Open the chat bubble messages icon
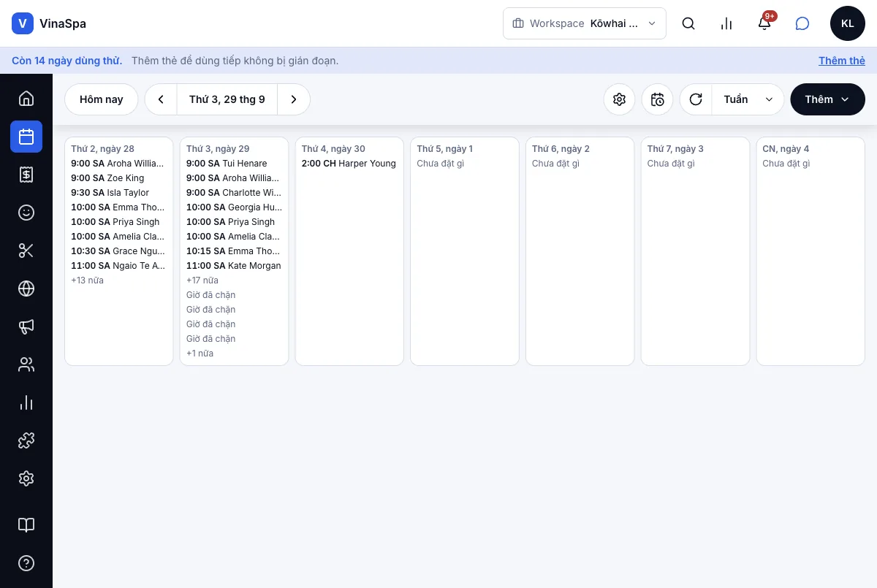Viewport: 877px width, 588px height. pyautogui.click(x=802, y=23)
